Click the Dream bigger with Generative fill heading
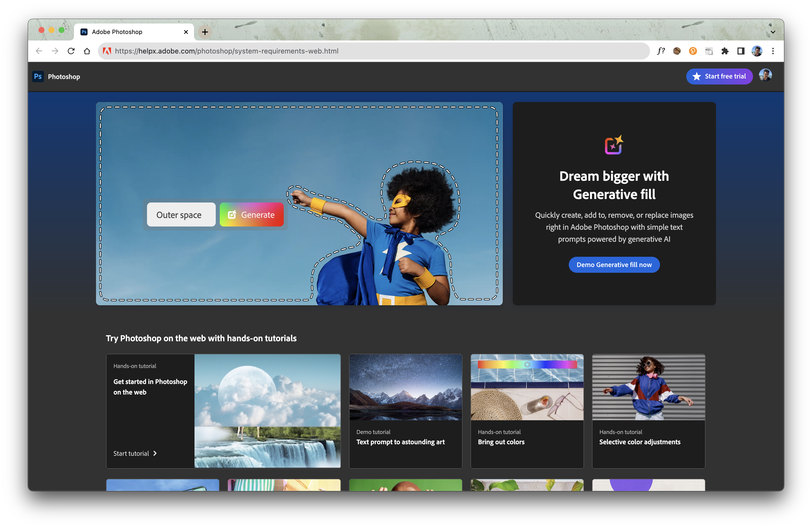Viewport: 812px width, 528px height. pyautogui.click(x=614, y=185)
